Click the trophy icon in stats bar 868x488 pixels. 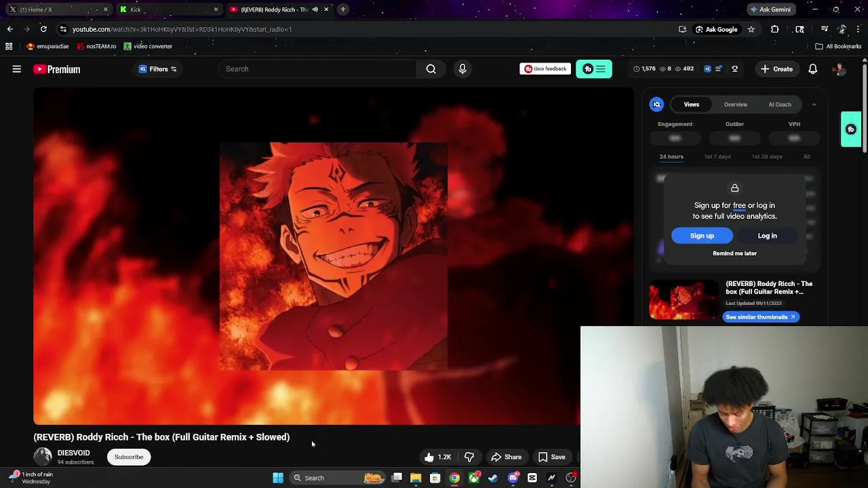(734, 69)
